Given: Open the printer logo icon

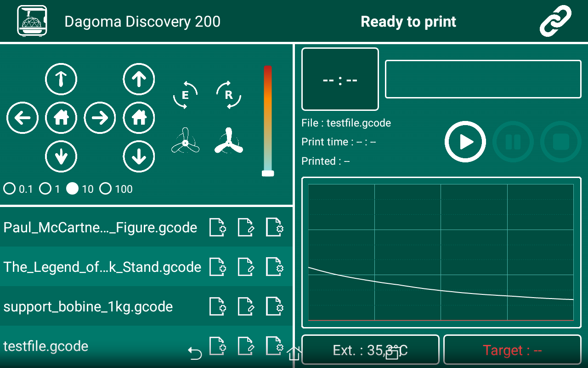Looking at the screenshot, I should pyautogui.click(x=32, y=21).
